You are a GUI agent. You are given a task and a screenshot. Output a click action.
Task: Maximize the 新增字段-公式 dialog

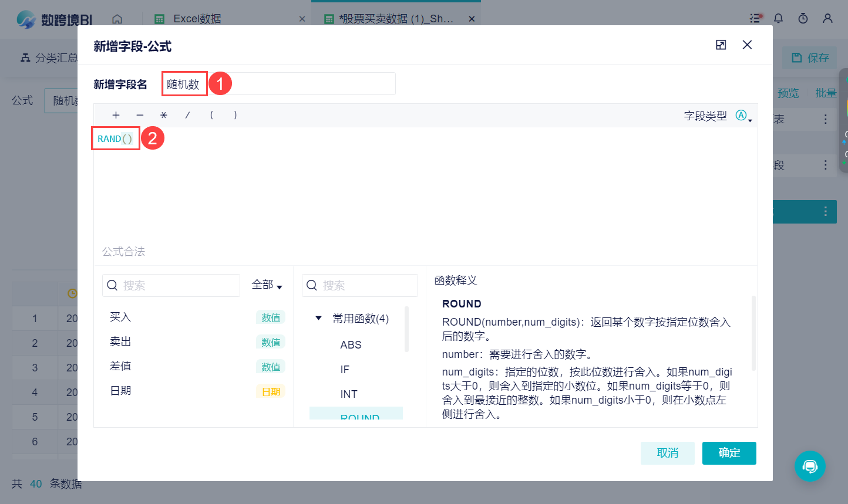721,45
